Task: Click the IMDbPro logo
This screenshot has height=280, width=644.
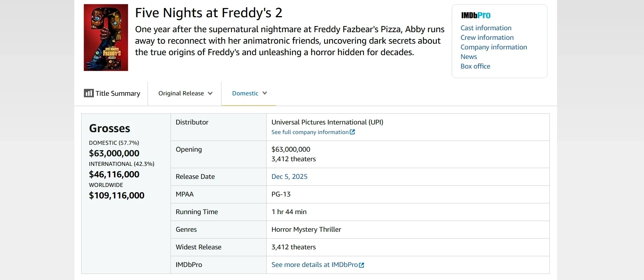Action: pyautogui.click(x=476, y=15)
